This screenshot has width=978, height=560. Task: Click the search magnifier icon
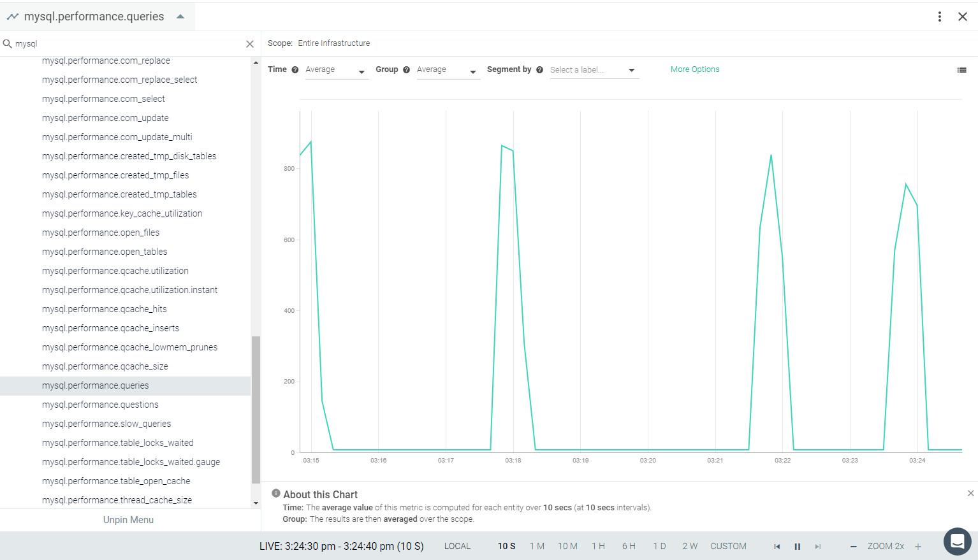8,44
